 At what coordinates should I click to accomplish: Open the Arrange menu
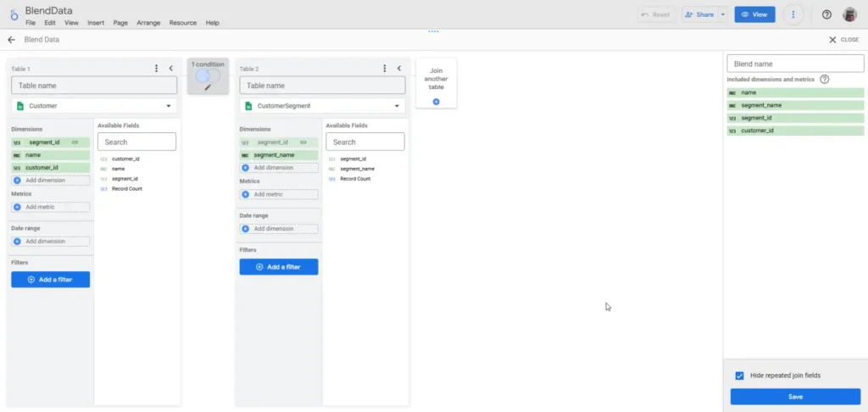[148, 23]
